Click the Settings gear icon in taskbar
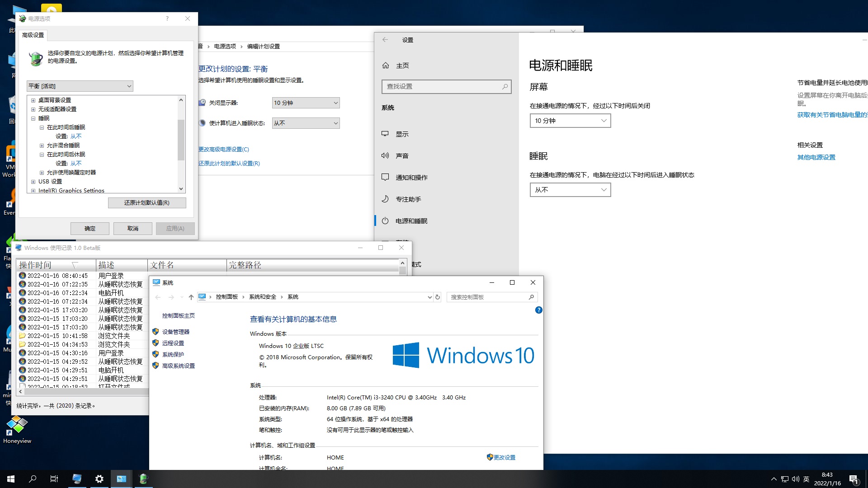868x488 pixels. click(x=99, y=479)
